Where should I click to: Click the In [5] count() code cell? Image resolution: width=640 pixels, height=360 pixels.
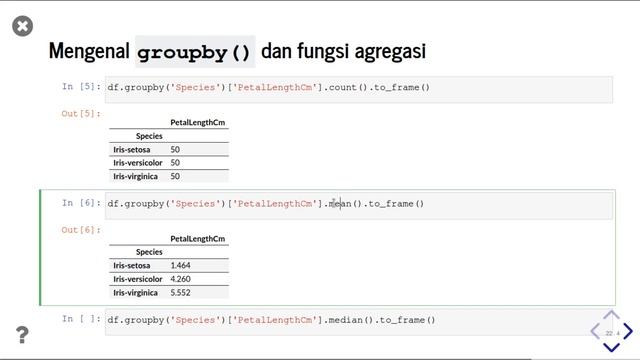click(359, 89)
